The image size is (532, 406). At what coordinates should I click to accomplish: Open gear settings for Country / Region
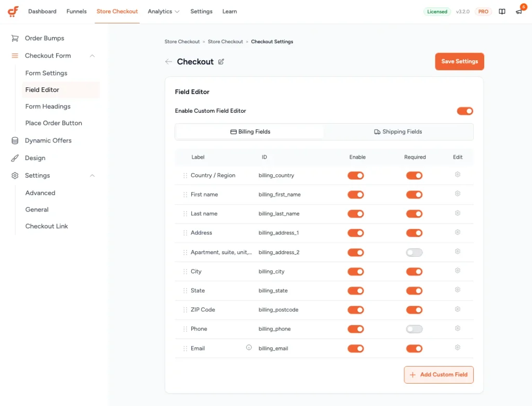[x=457, y=175]
